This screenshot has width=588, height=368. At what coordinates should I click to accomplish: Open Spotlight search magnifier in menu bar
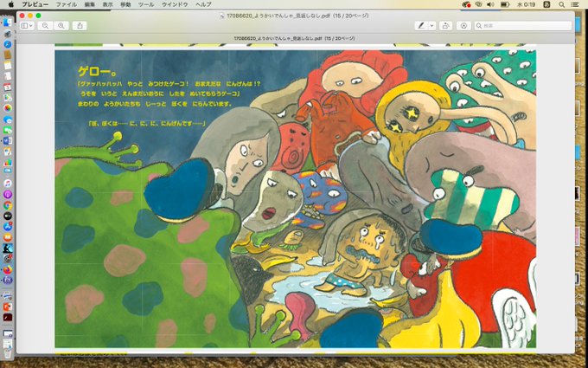point(561,4)
